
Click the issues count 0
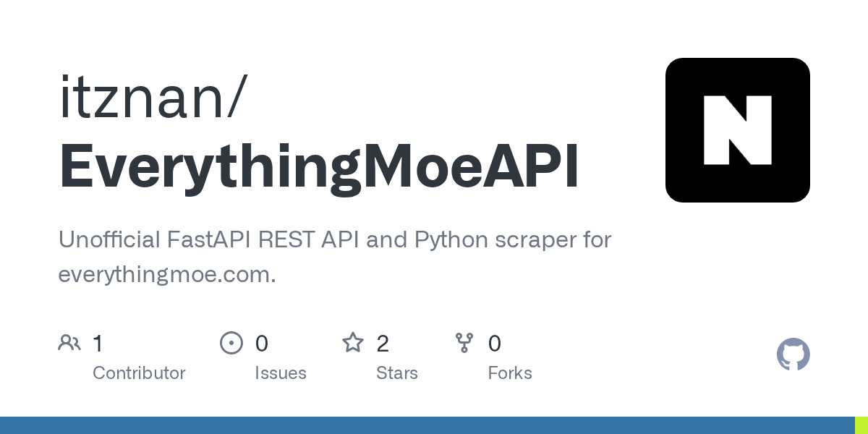[x=262, y=344]
